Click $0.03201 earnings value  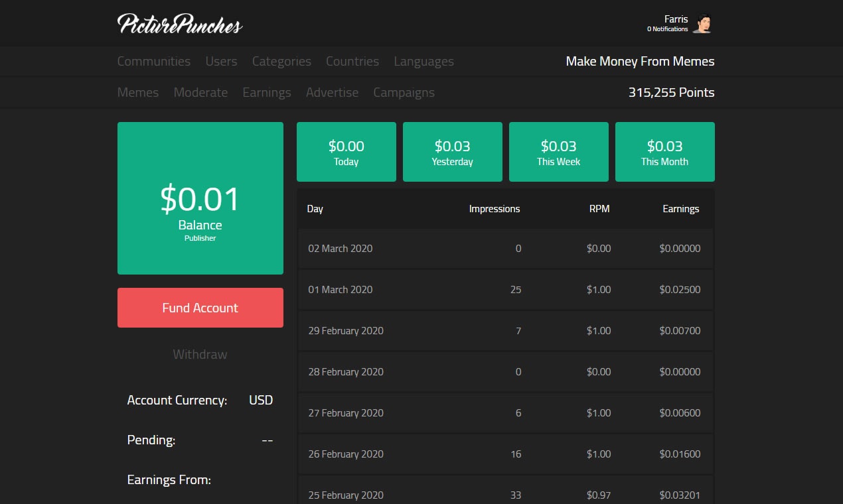[680, 495]
